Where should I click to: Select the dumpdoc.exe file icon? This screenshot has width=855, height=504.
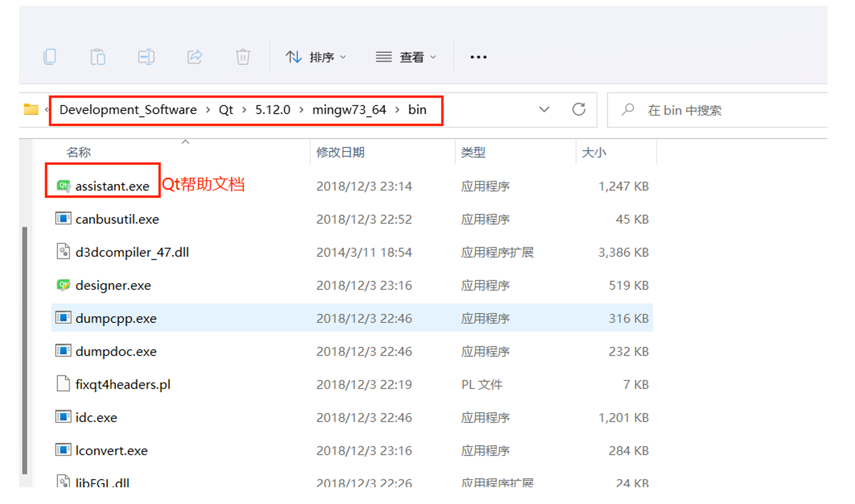(x=63, y=351)
